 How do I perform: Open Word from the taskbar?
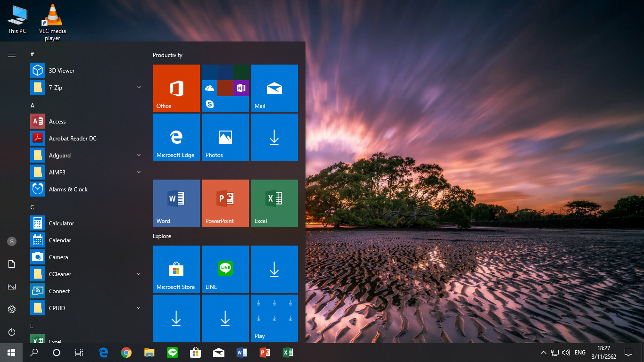[x=241, y=353]
